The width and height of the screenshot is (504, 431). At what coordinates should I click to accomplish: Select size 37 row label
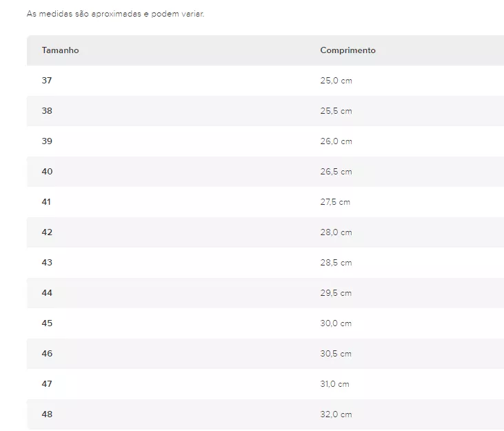(47, 81)
